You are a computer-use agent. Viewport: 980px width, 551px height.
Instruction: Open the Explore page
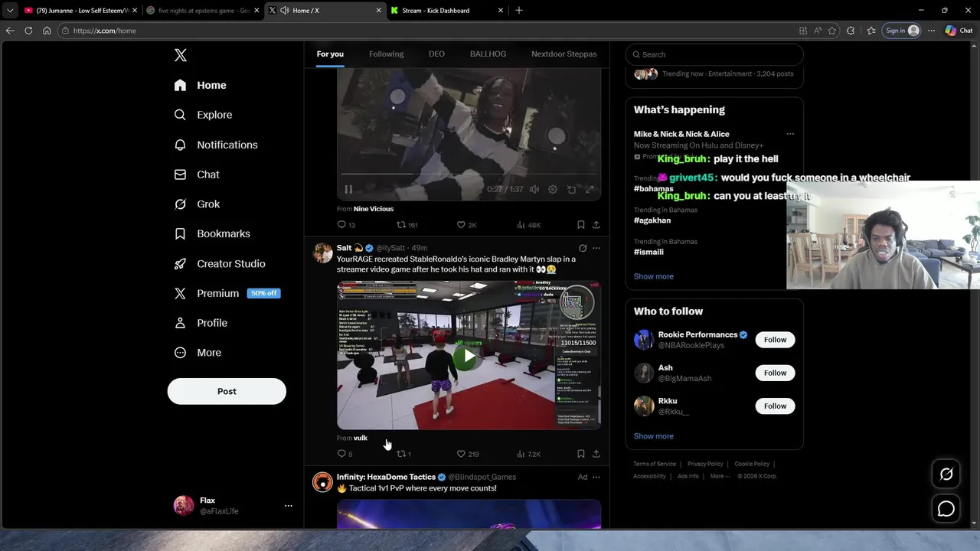[x=204, y=115]
